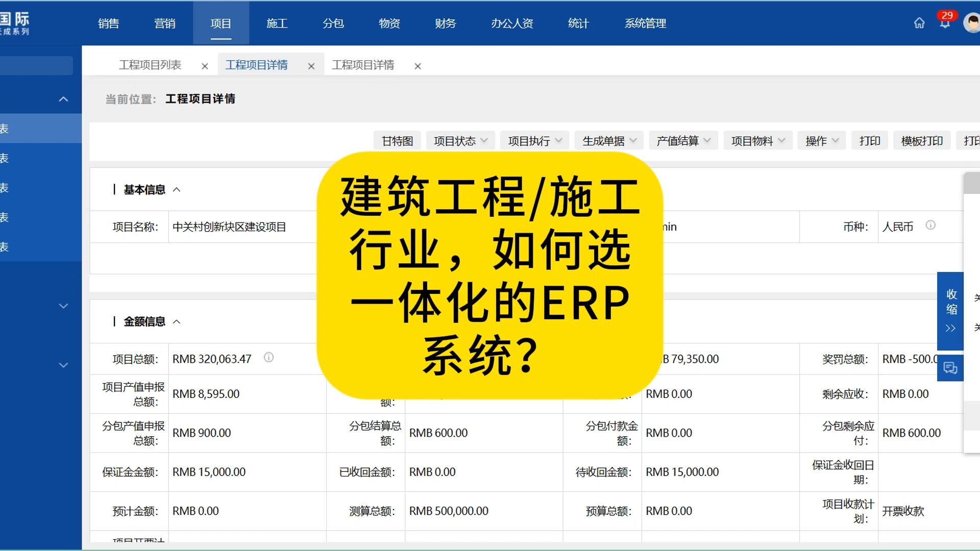
Task: Open the 甘特图 view
Action: point(398,141)
